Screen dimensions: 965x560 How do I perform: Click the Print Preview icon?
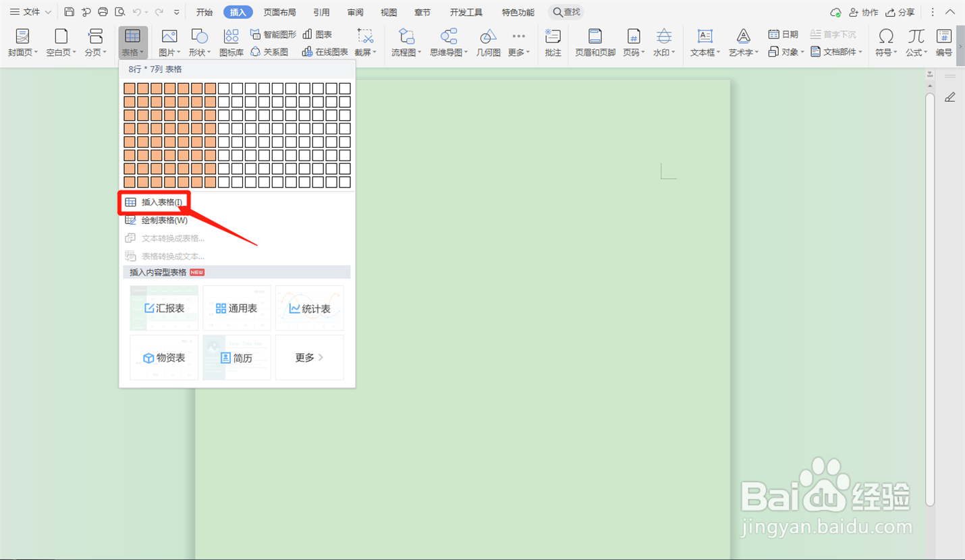pos(119,12)
